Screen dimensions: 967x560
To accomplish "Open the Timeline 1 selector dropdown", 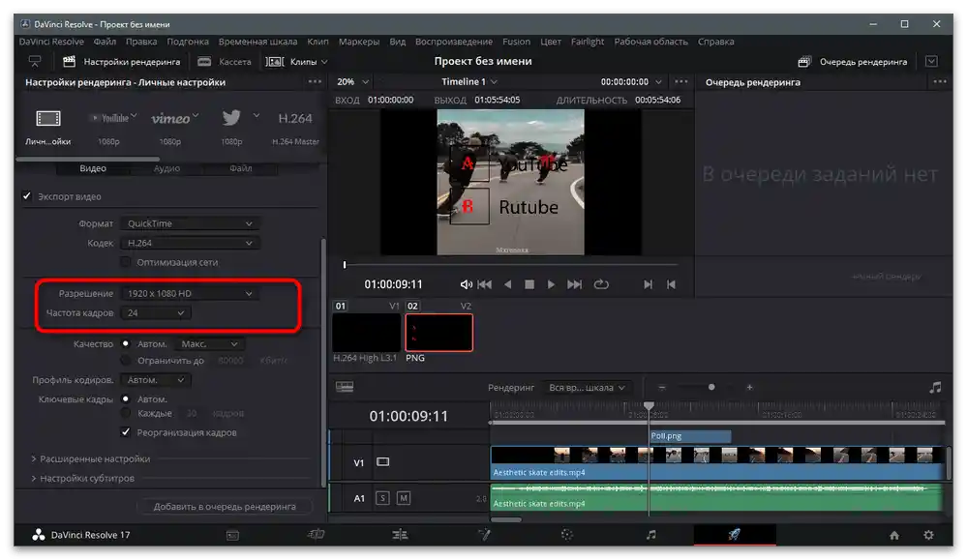I will pyautogui.click(x=468, y=82).
